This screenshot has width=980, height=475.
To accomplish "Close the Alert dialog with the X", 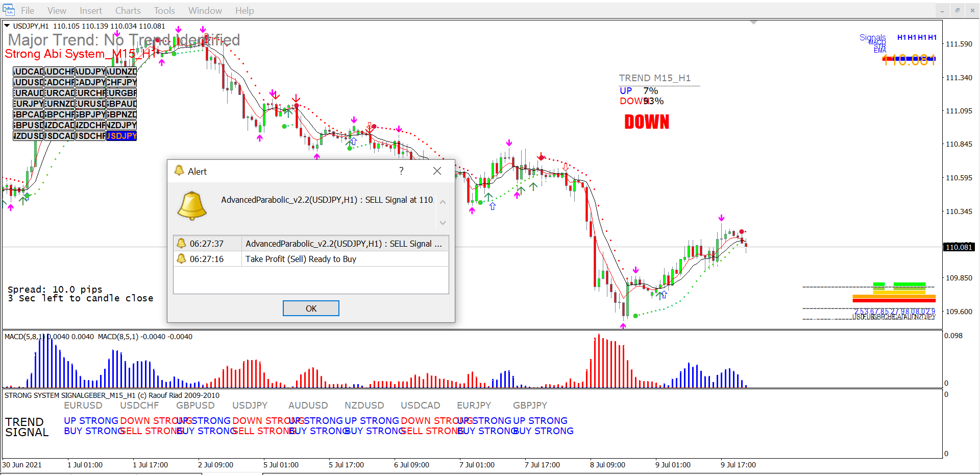I will (437, 171).
